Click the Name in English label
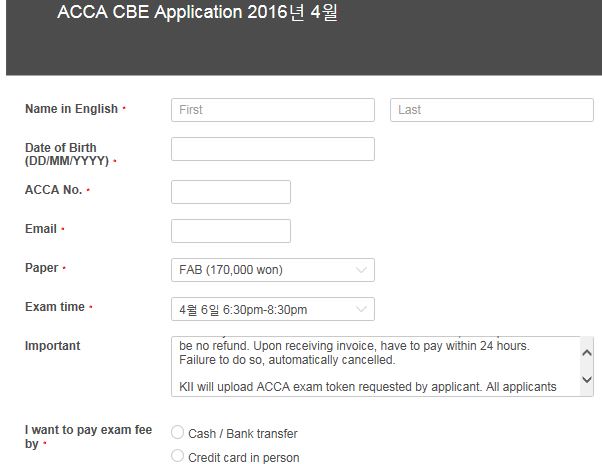This screenshot has height=464, width=602. pyautogui.click(x=71, y=109)
